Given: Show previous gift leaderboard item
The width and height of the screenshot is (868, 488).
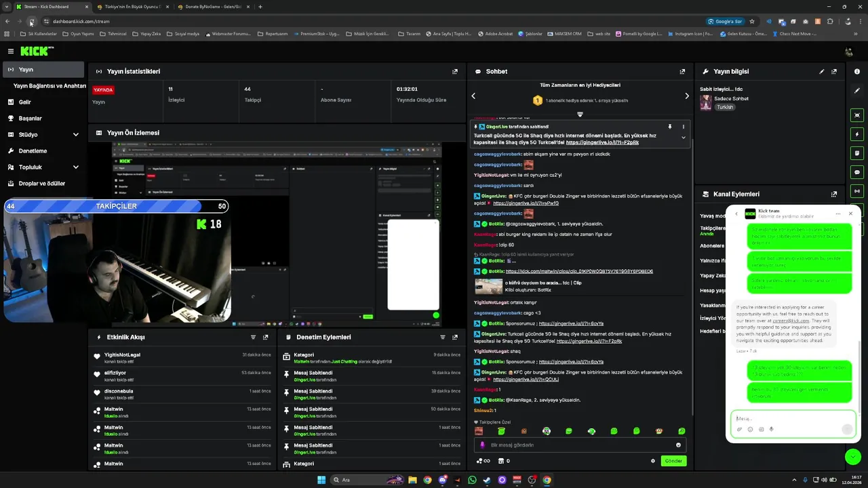Looking at the screenshot, I should pos(473,96).
